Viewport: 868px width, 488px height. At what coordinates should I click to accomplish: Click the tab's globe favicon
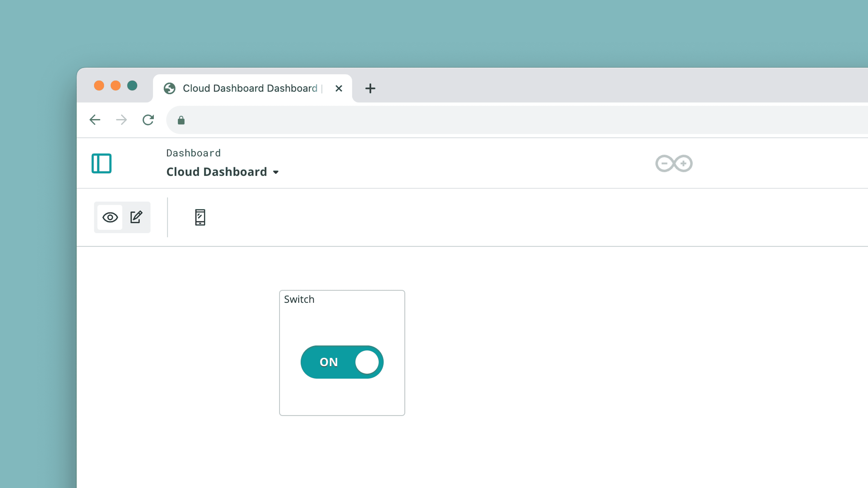coord(170,88)
